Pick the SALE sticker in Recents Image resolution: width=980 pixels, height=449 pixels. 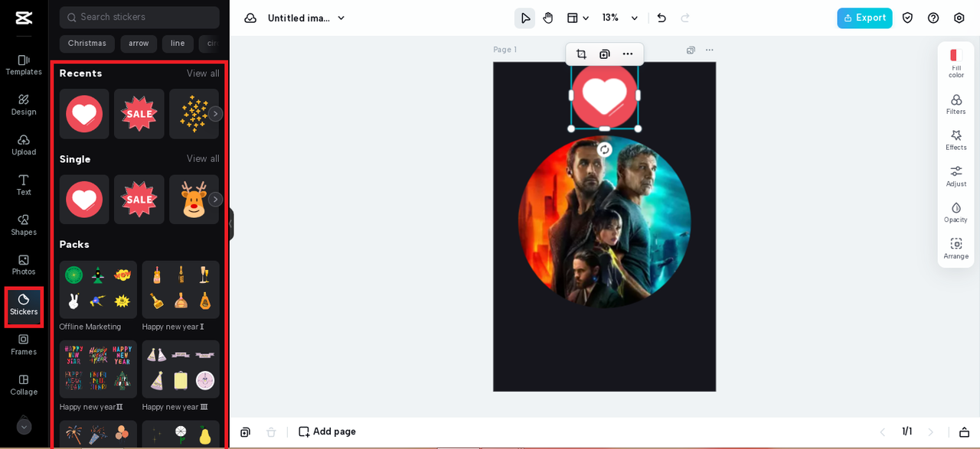tap(139, 114)
